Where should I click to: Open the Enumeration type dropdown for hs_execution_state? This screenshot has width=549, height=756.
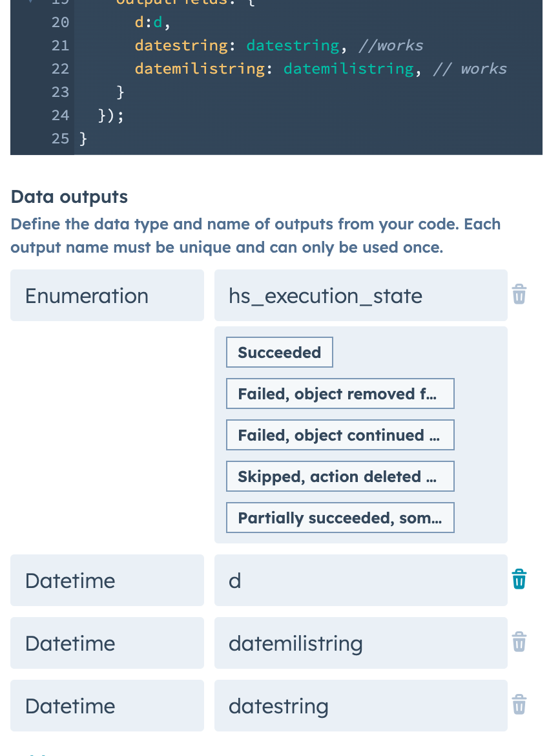click(107, 295)
